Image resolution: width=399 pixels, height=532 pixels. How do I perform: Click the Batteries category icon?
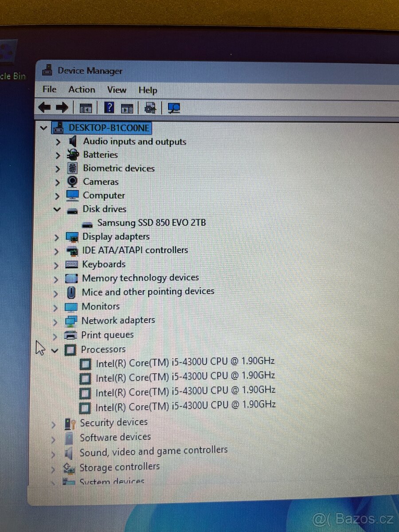point(72,155)
